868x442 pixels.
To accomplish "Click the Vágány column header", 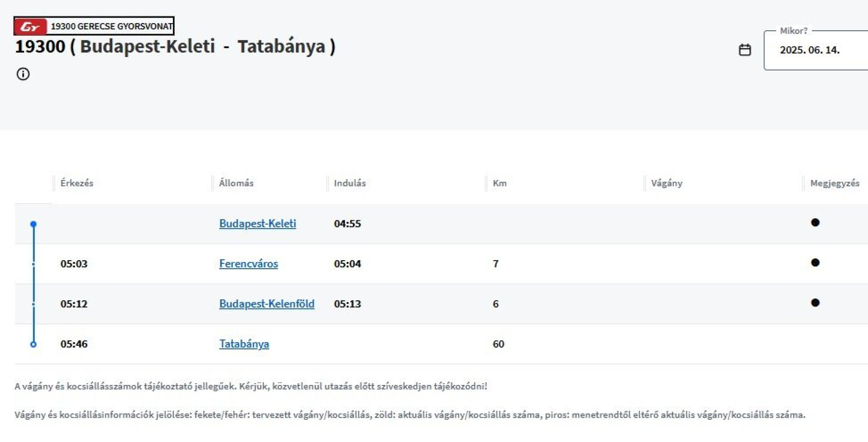I will tap(667, 183).
